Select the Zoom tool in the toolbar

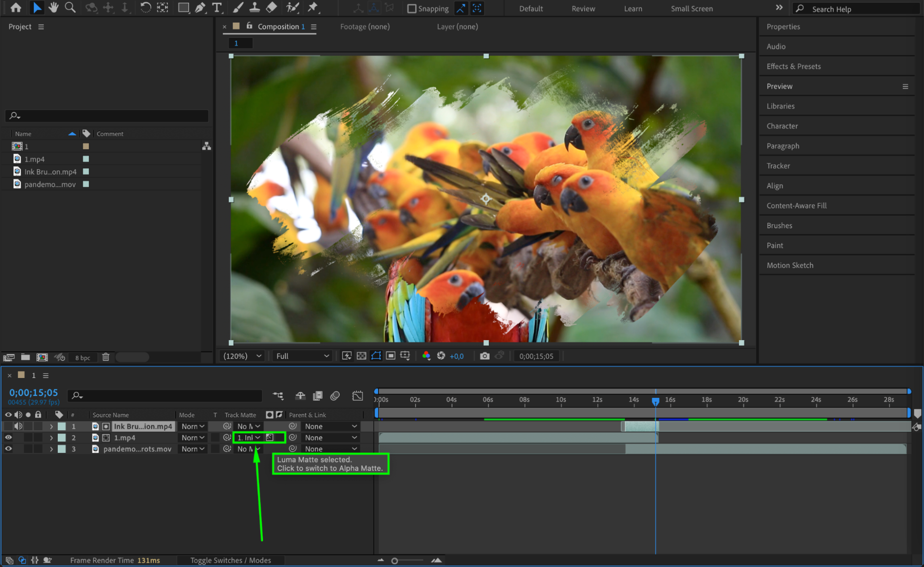70,7
